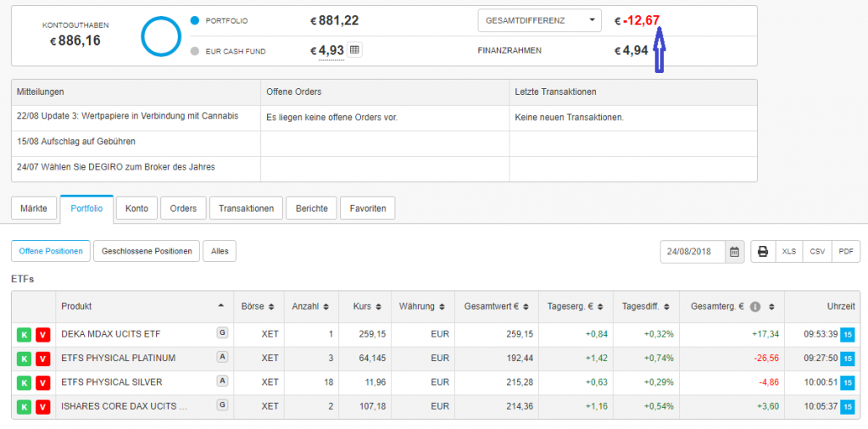Click the blue 15 delay badge for ETFS Physical Silver

click(848, 382)
